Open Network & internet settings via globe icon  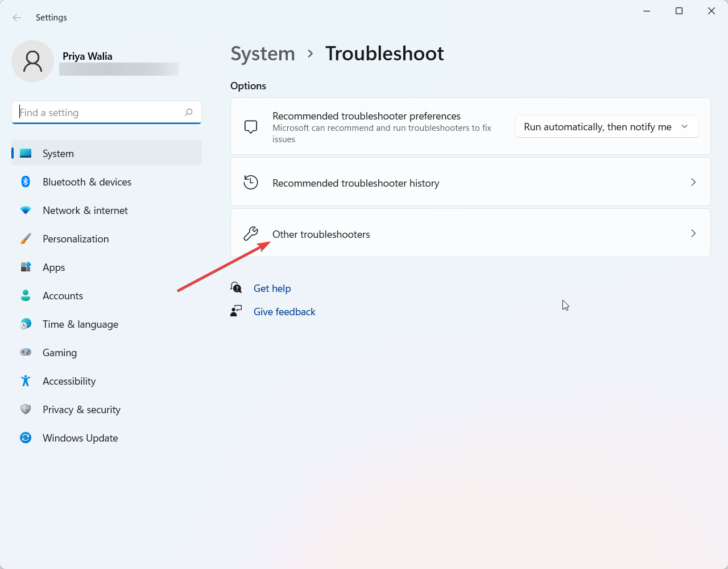coord(26,210)
